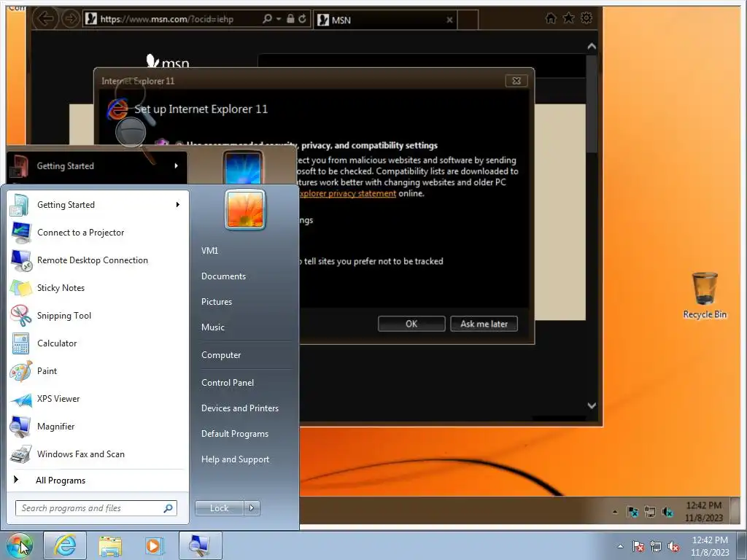Open the IE Tools gear menu
Viewport: 747px width, 560px height.
point(587,18)
